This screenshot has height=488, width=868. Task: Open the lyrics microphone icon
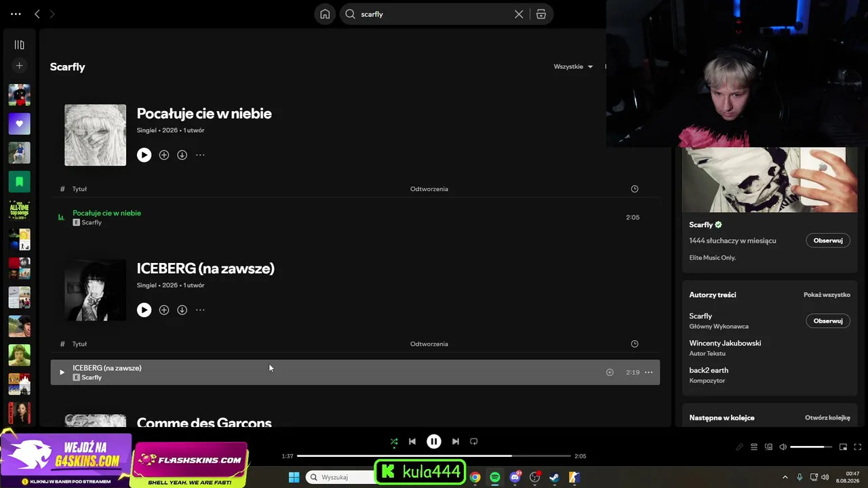[x=740, y=447]
